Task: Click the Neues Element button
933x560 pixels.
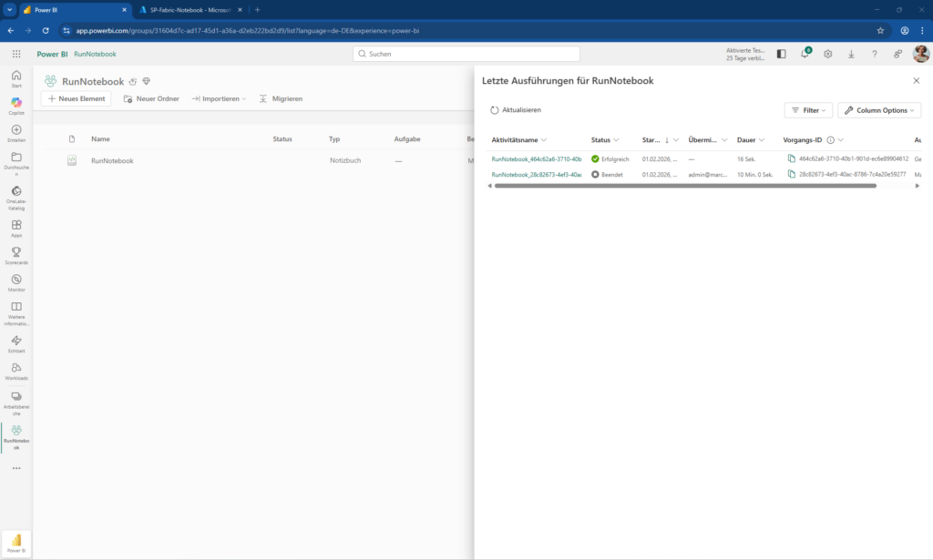Action: (76, 98)
